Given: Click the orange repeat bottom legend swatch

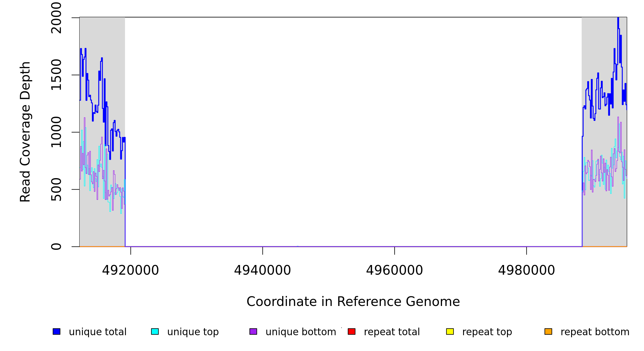Looking at the screenshot, I should click(548, 332).
